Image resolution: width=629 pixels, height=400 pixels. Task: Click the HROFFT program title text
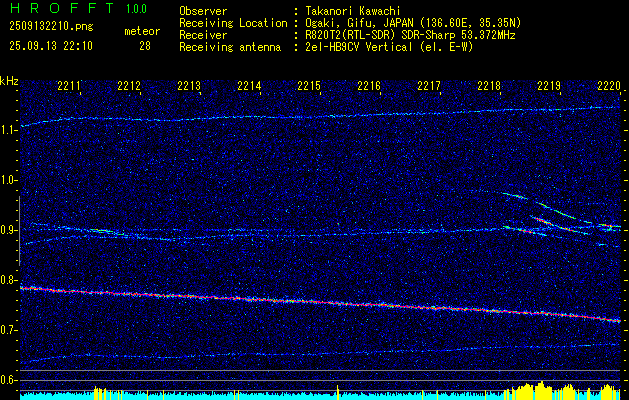(x=62, y=8)
